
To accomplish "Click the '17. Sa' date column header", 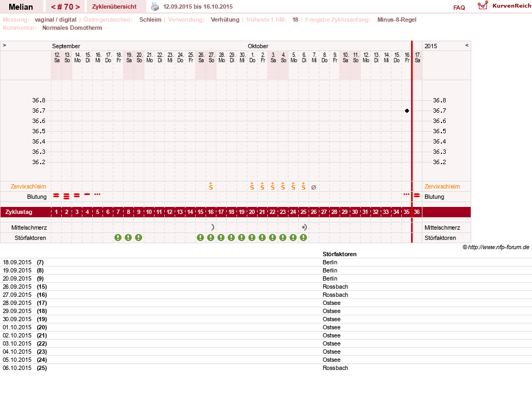I will 418,57.
